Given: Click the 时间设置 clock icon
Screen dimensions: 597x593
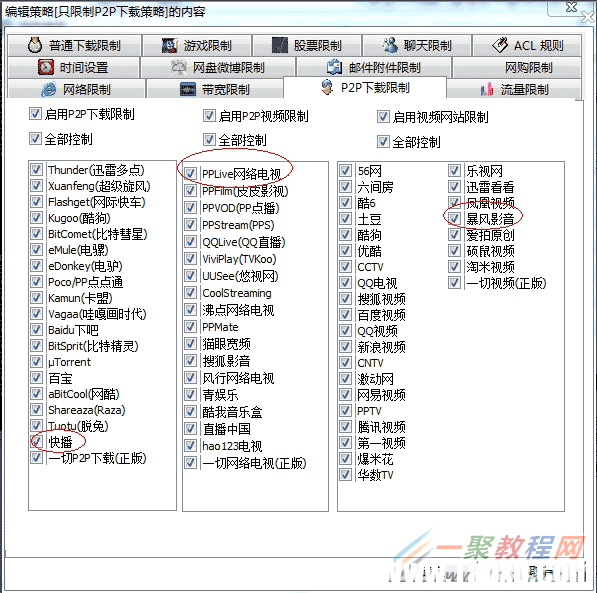Looking at the screenshot, I should tap(46, 67).
